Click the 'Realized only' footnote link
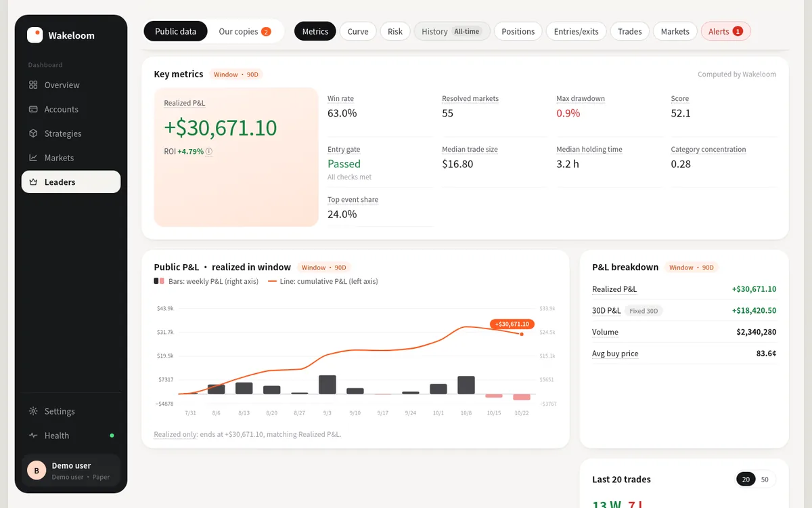 pos(176,434)
